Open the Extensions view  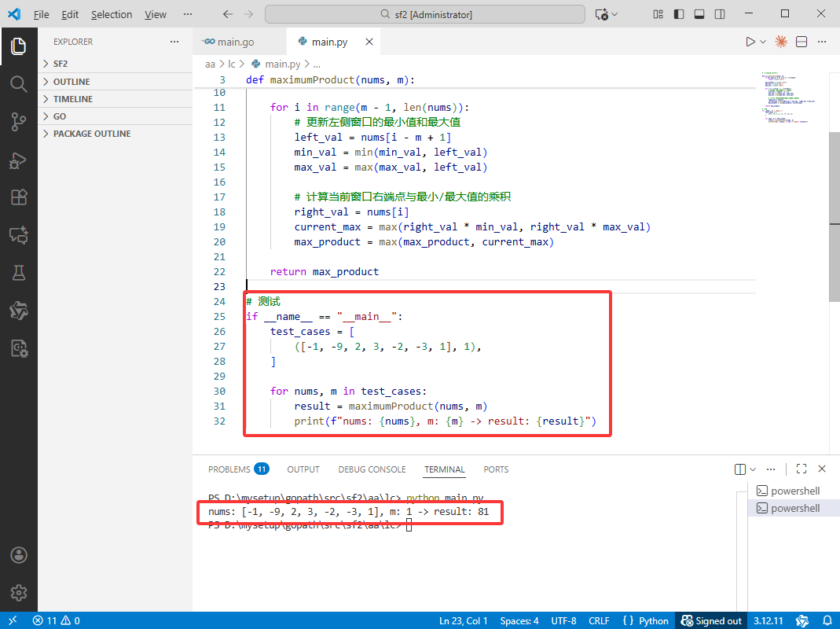pyautogui.click(x=19, y=197)
